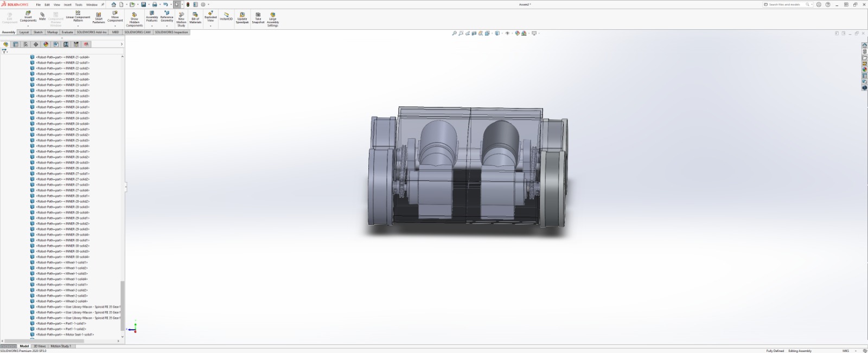Click the Search files and models field
The image size is (868, 353).
point(787,4)
